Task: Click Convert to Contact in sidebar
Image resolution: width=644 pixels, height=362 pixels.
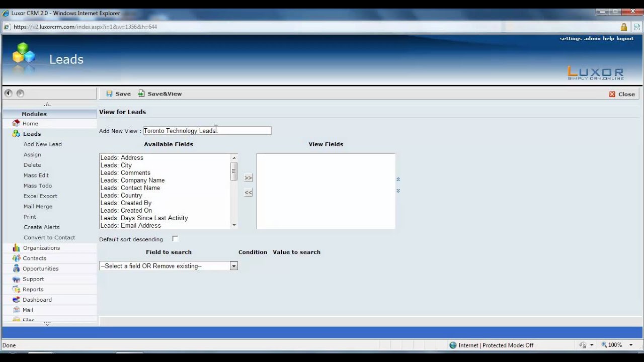Action: (x=49, y=238)
